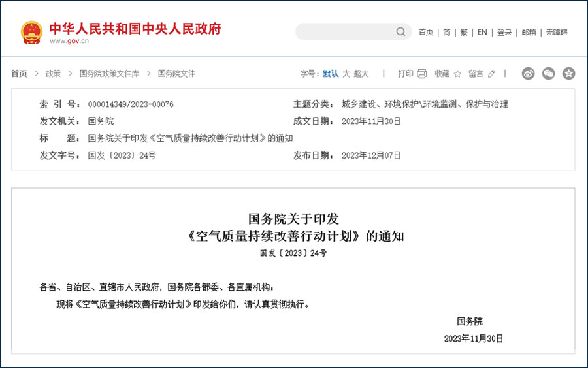Screen dimensions: 588x369
Task: Switch to Simplified Chinese 简
Action: click(447, 32)
